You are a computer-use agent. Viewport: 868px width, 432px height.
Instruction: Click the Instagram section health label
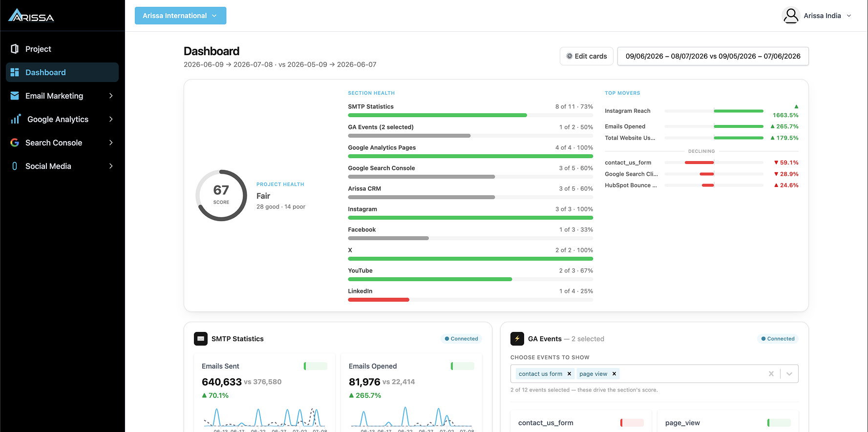click(x=362, y=209)
